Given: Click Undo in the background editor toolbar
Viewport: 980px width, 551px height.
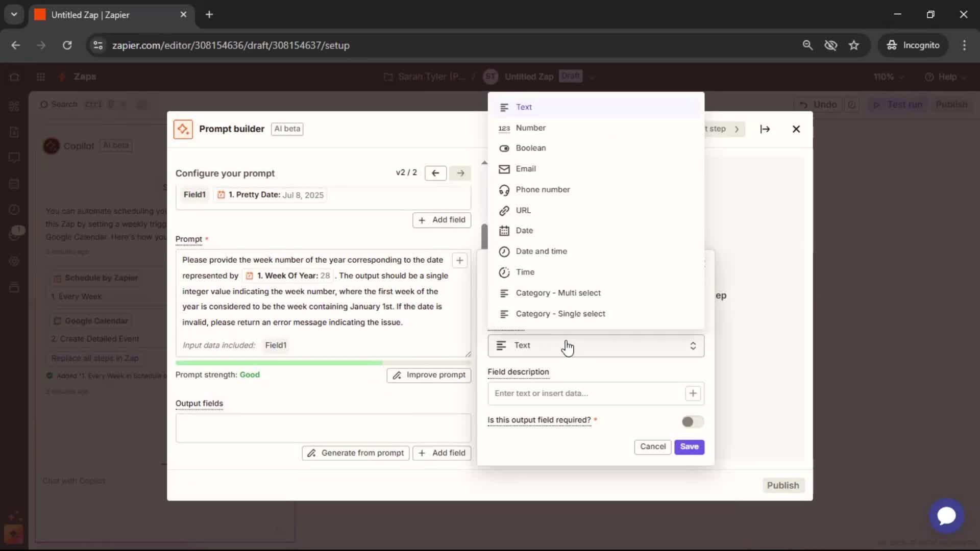Looking at the screenshot, I should tap(818, 105).
